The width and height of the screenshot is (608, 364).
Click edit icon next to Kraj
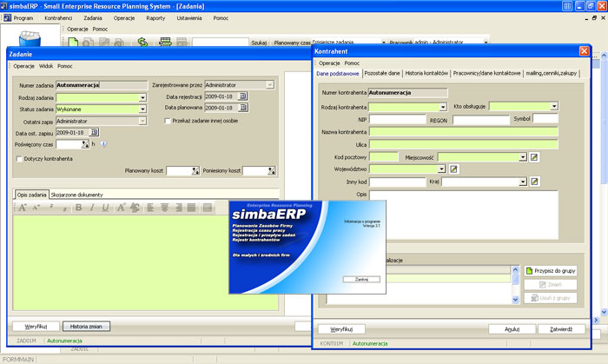pos(534,182)
